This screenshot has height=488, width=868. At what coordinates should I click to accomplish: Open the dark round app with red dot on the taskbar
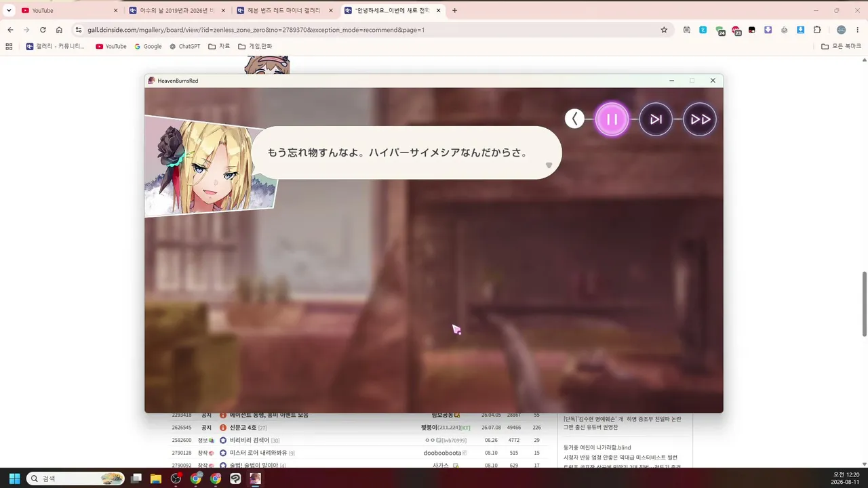point(176,479)
